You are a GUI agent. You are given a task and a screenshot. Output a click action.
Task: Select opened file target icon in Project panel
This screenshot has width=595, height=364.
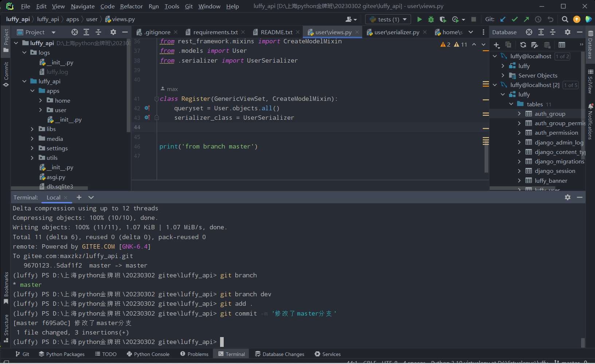pyautogui.click(x=75, y=32)
